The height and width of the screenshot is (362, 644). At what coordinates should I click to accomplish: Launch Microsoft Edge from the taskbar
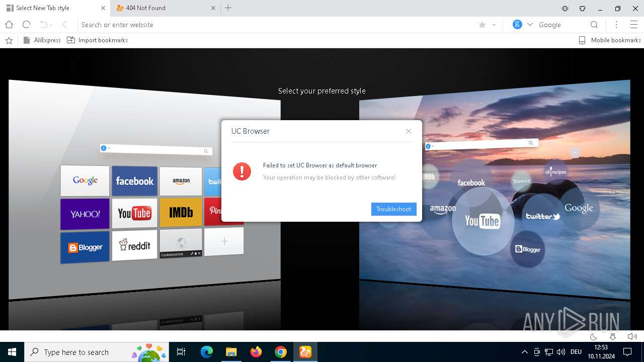pyautogui.click(x=207, y=352)
